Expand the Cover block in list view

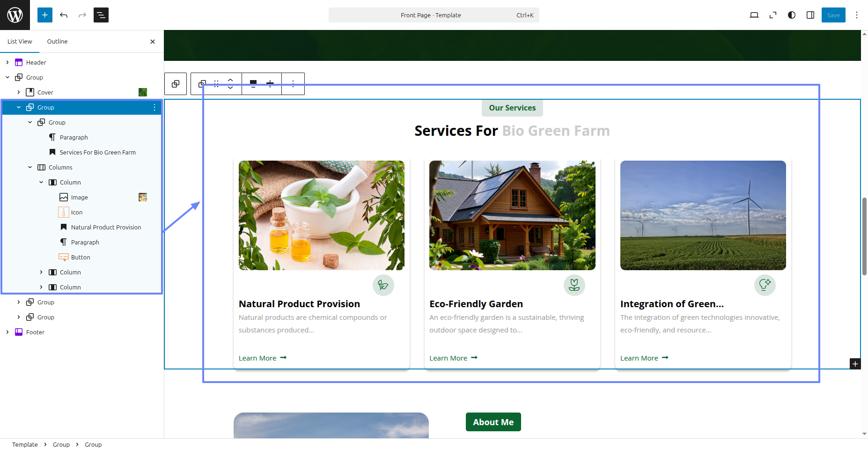19,92
